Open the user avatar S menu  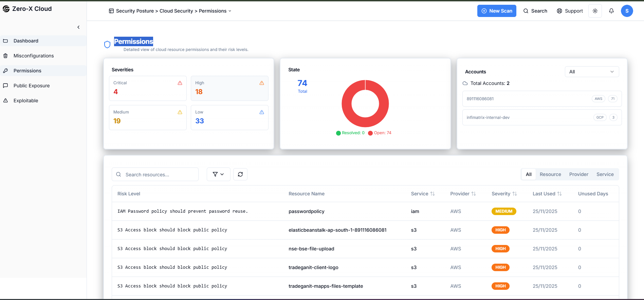point(627,11)
